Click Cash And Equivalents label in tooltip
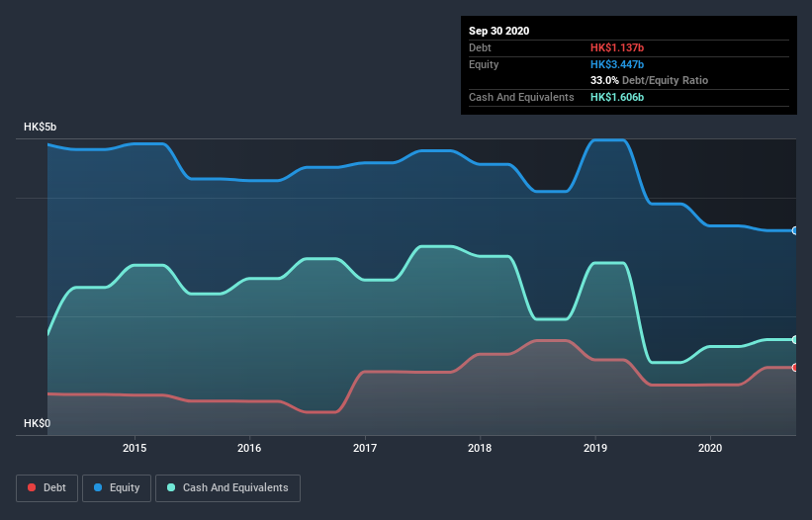This screenshot has width=812, height=520. [x=521, y=97]
